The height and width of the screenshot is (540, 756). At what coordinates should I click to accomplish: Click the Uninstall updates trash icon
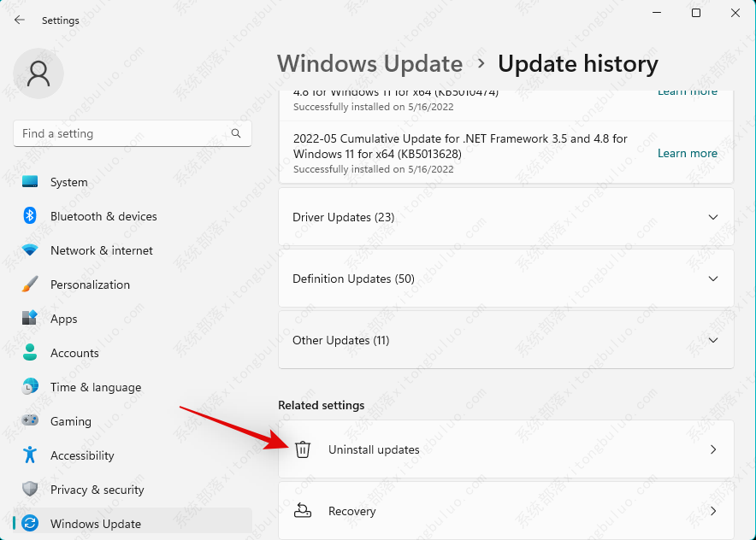pos(303,449)
